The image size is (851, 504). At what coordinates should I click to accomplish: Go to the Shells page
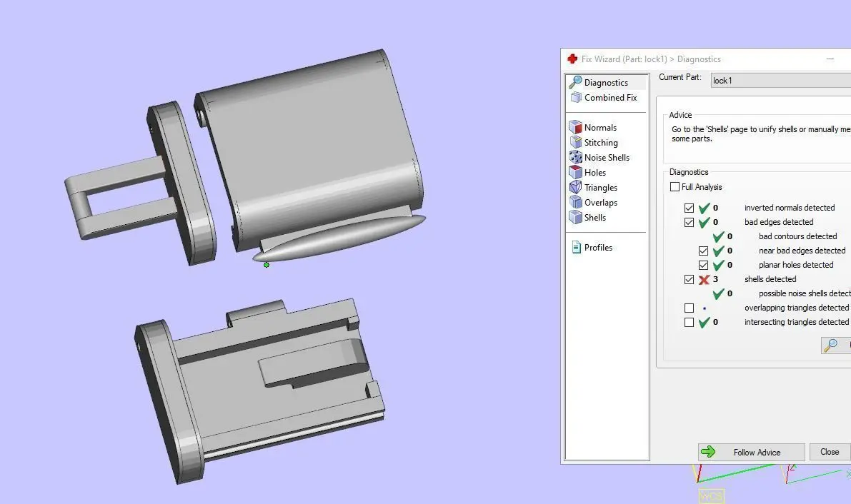[594, 218]
